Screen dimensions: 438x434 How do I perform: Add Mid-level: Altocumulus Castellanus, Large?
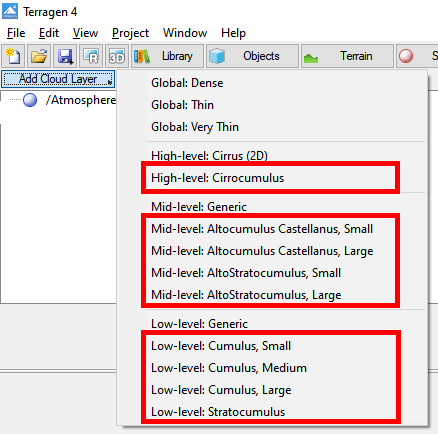click(x=272, y=251)
